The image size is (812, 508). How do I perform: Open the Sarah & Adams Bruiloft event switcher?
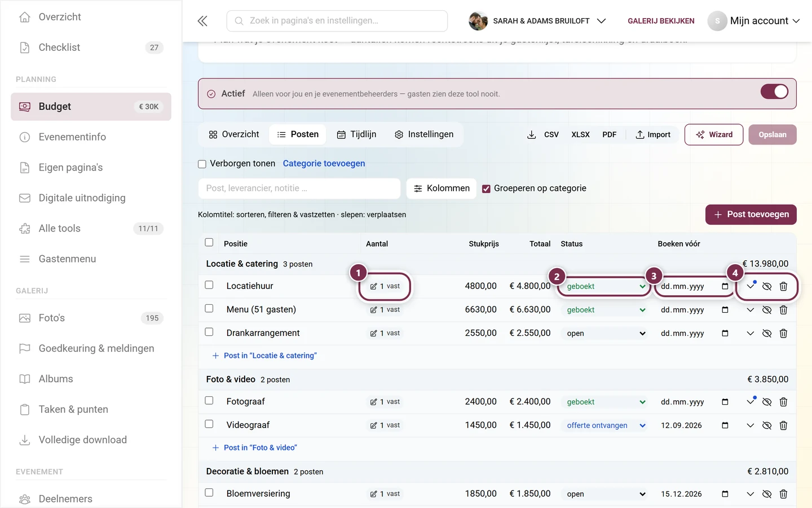click(537, 21)
